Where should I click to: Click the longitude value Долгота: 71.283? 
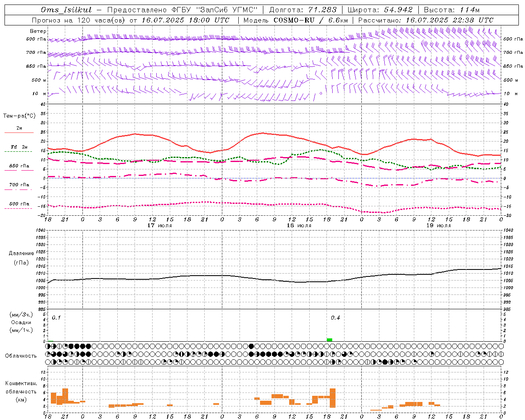pos(303,10)
